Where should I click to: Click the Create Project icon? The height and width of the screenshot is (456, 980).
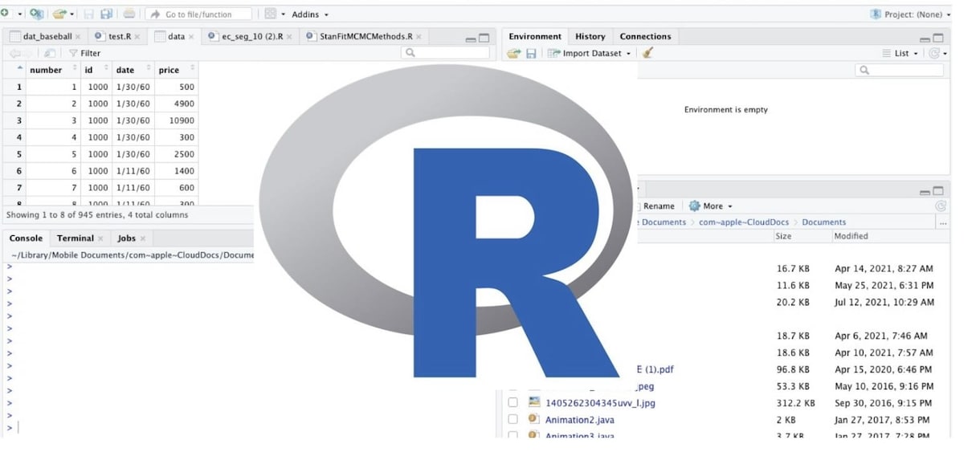pyautogui.click(x=36, y=14)
